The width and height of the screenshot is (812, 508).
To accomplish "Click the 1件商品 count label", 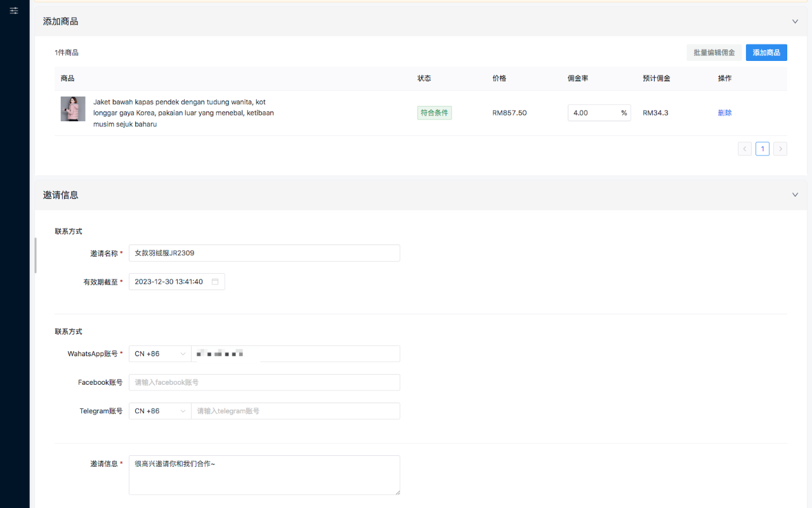I will tap(67, 53).
